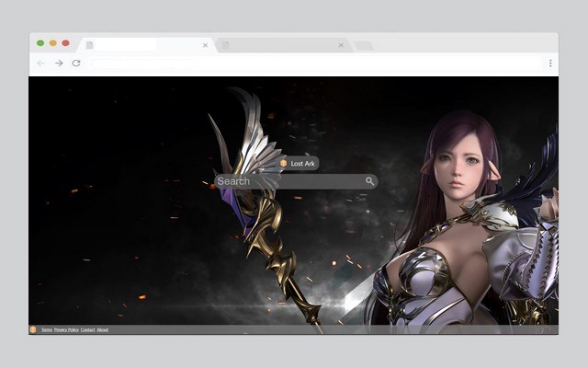The image size is (588, 368).
Task: Click the orange hexagon icon beside Lost Ark
Action: (x=284, y=164)
